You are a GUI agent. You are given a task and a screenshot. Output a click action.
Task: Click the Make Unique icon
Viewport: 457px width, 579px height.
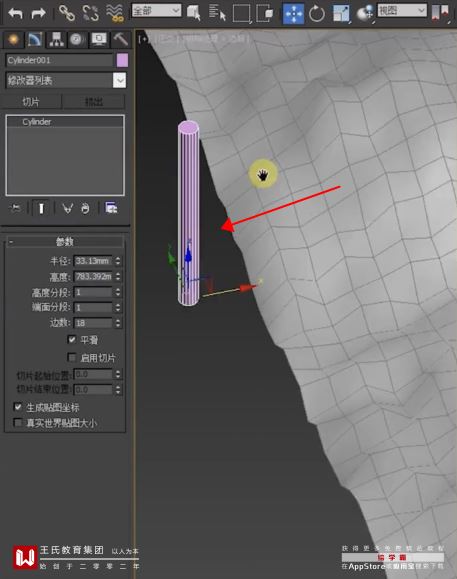67,209
